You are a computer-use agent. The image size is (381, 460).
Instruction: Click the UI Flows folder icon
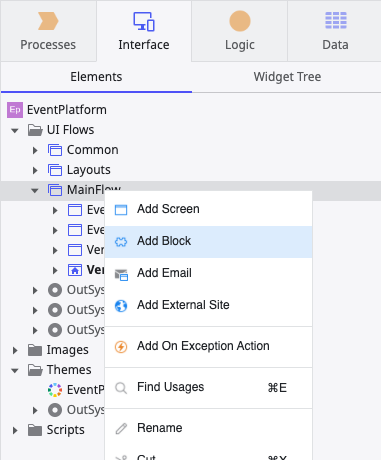pyautogui.click(x=35, y=130)
